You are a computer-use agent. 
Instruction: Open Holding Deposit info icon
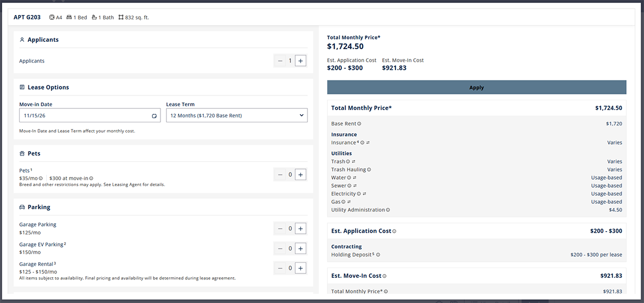(x=378, y=255)
